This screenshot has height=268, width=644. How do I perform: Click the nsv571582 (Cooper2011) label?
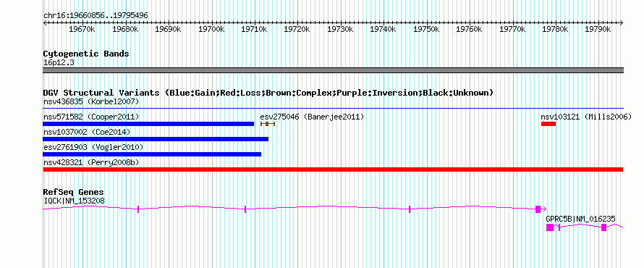(x=91, y=117)
